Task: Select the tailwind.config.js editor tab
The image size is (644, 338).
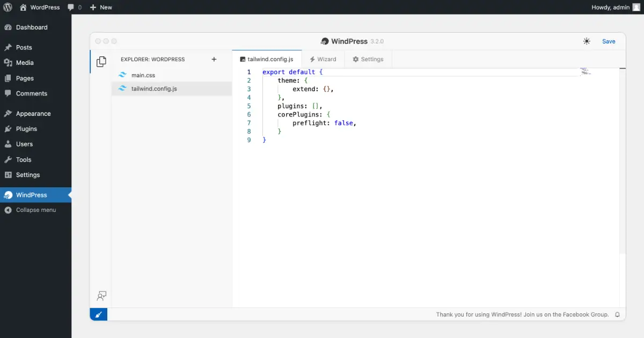Action: point(267,60)
